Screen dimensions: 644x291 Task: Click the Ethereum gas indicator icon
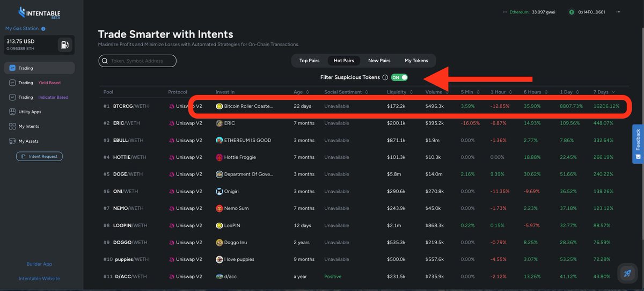pos(504,12)
